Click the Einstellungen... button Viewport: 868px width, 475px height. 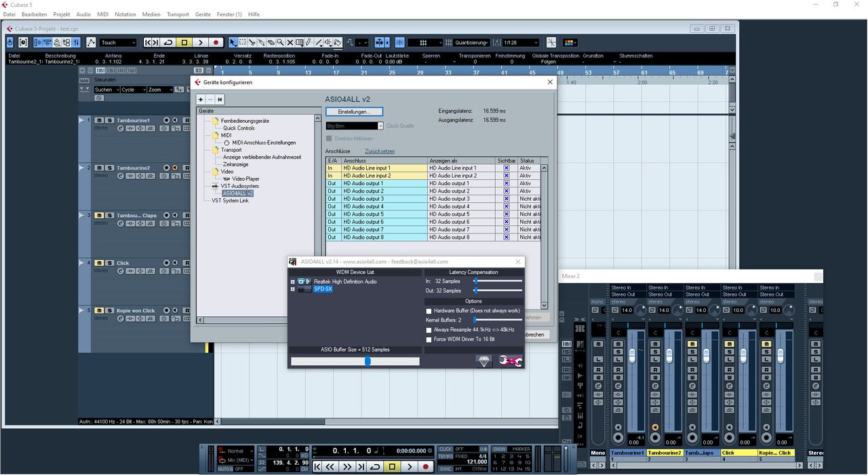[354, 111]
